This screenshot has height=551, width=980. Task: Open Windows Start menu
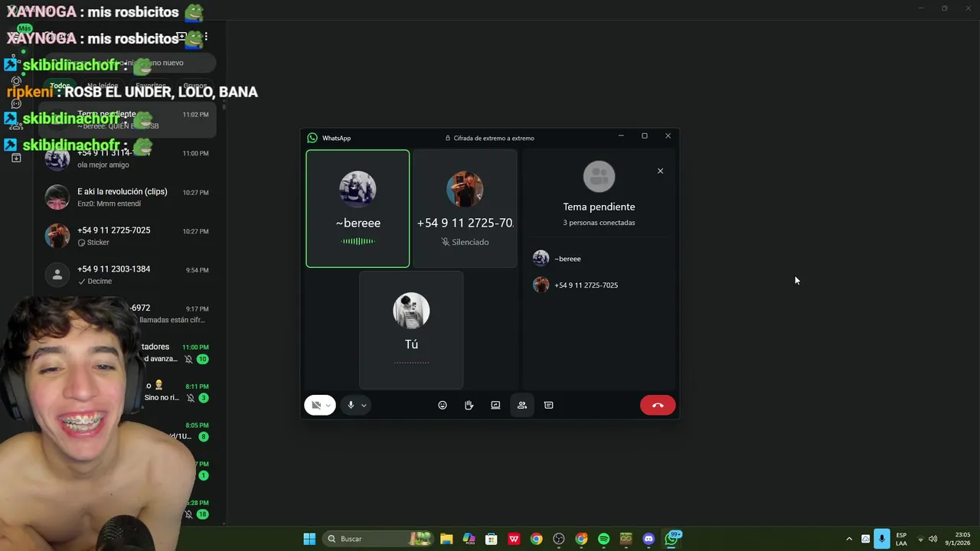[x=309, y=539]
